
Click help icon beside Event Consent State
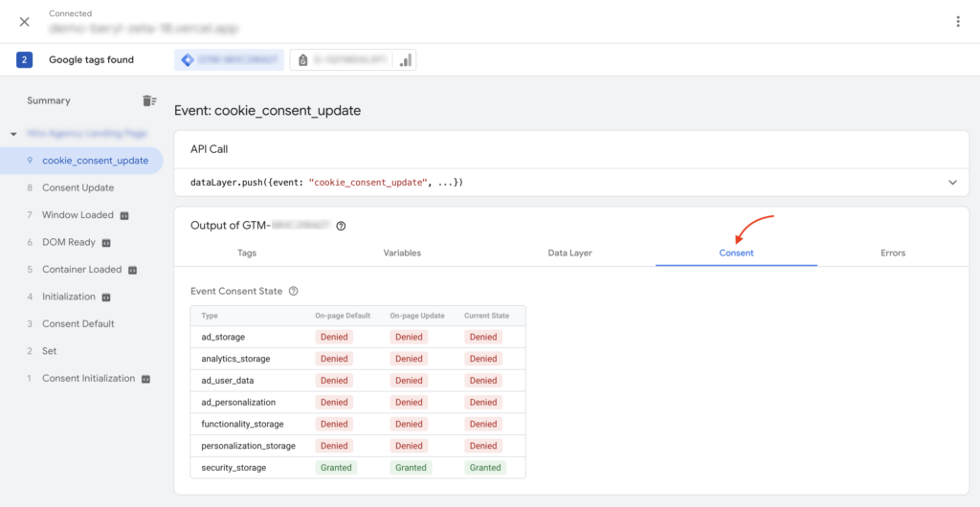point(294,291)
